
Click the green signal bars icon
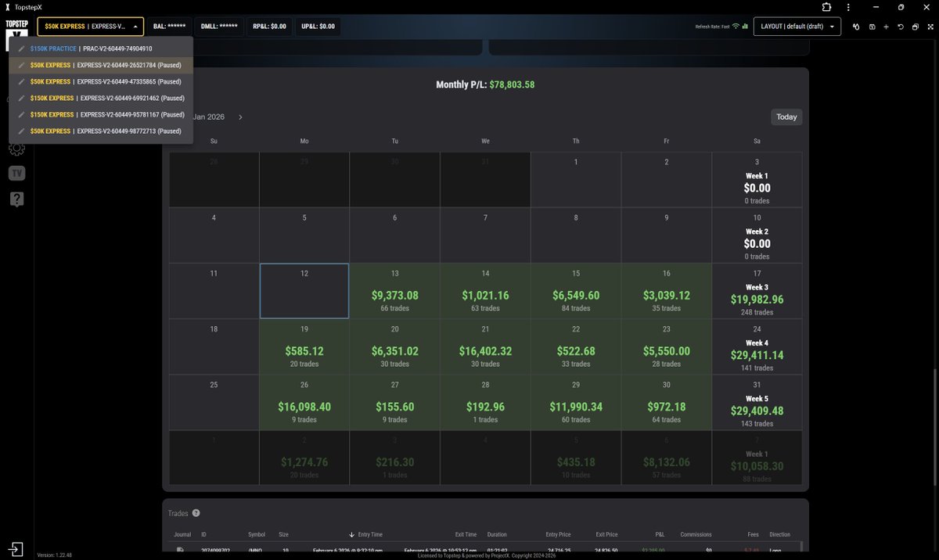pyautogui.click(x=746, y=27)
